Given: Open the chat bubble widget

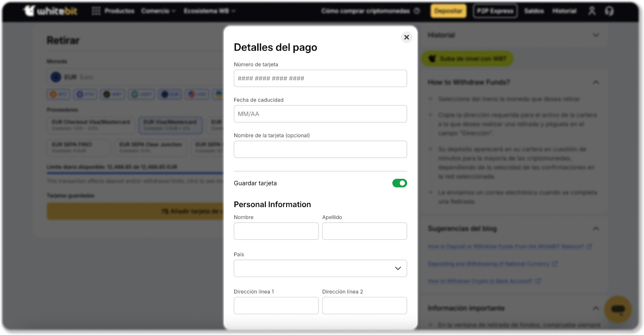Looking at the screenshot, I should tap(617, 309).
